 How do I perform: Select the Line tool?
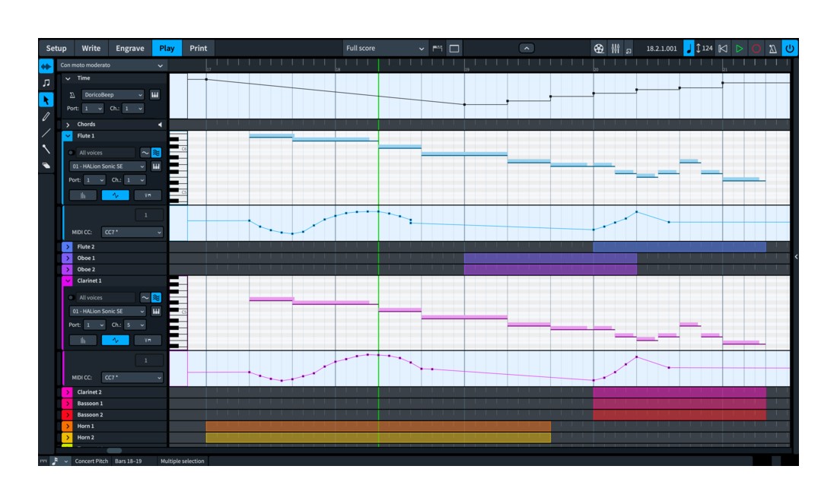click(46, 133)
